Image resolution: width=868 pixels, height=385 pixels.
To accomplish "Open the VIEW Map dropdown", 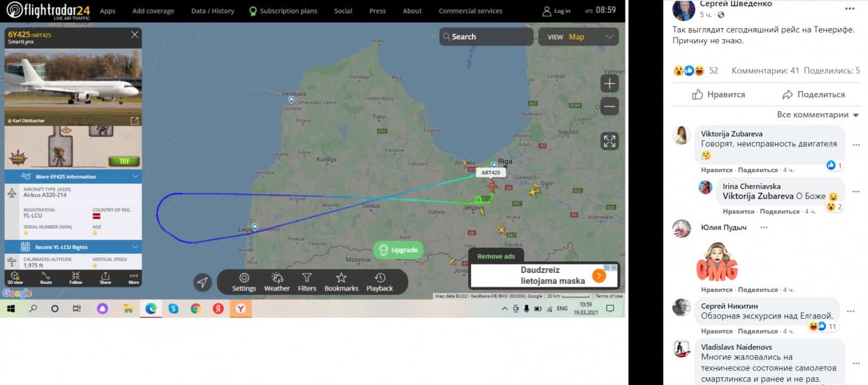I will pyautogui.click(x=579, y=37).
